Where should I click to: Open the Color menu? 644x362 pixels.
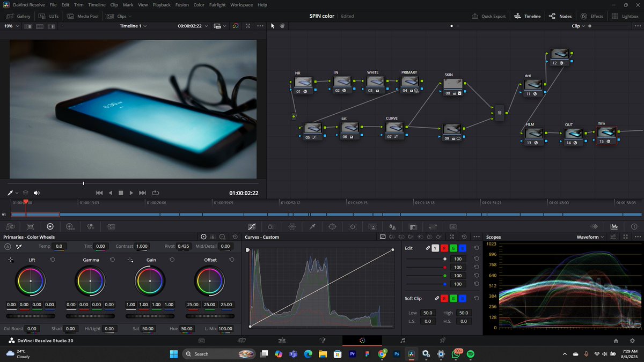tap(199, 5)
